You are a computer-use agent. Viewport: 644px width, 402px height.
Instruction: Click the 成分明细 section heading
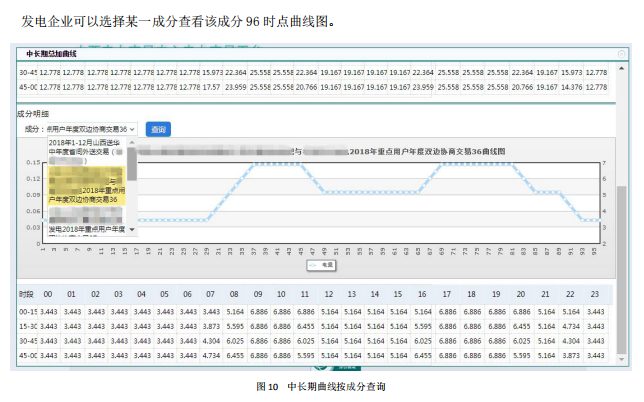(33, 114)
